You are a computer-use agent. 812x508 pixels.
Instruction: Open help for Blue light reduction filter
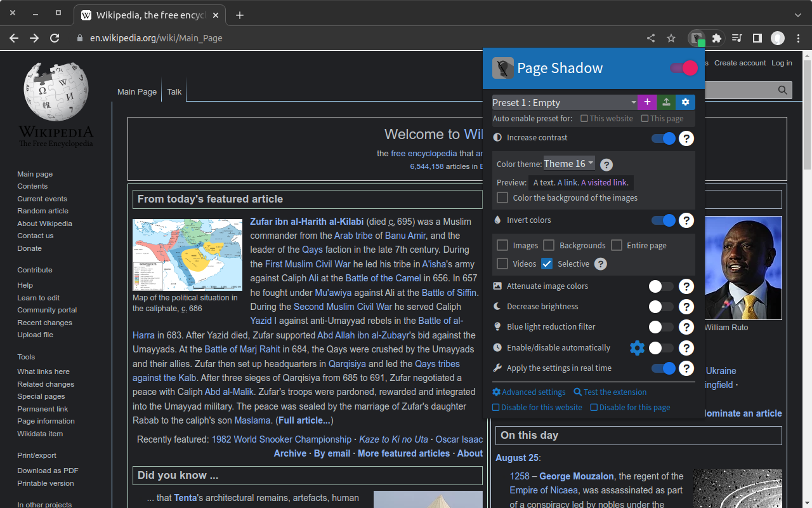pyautogui.click(x=686, y=327)
